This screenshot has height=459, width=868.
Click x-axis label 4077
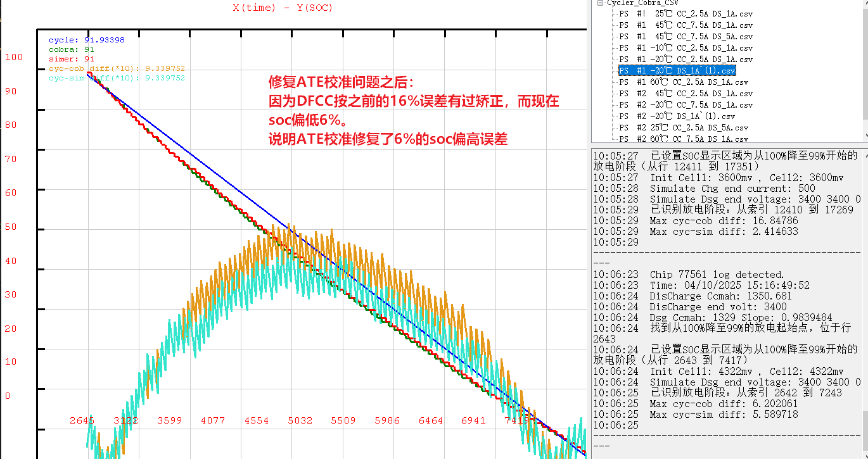tap(213, 420)
